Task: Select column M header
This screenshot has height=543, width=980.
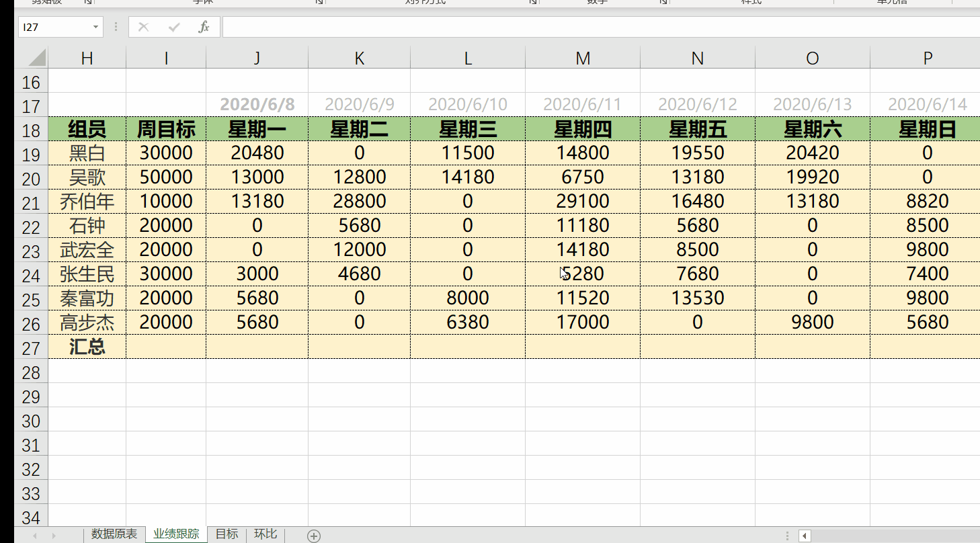Action: pos(583,58)
